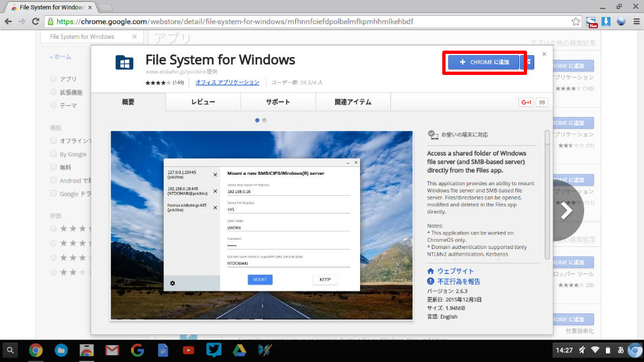This screenshot has height=362, width=644.
Task: Click the 88 count next to G+1
Action: click(x=542, y=102)
